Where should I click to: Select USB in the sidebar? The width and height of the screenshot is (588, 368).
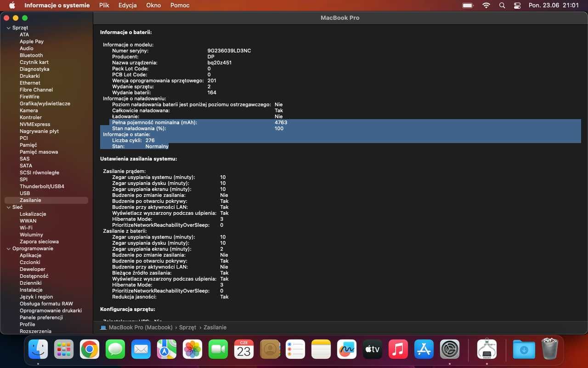click(25, 193)
